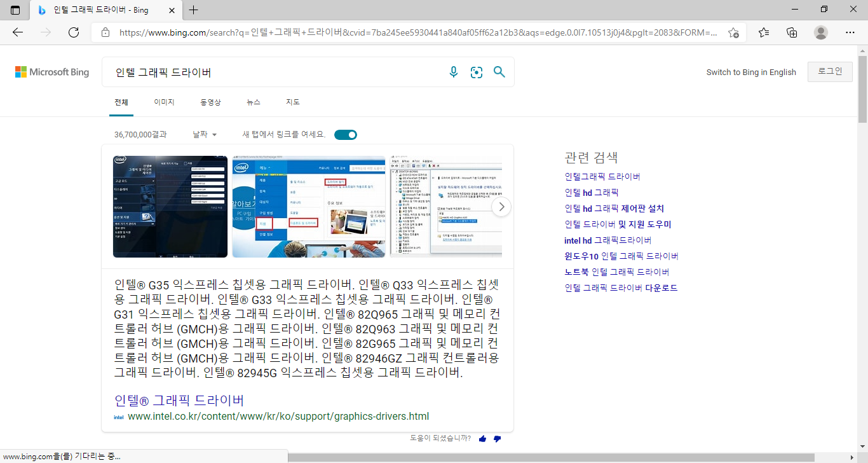
Task: Switch to the 이미지 tab
Action: click(x=164, y=102)
